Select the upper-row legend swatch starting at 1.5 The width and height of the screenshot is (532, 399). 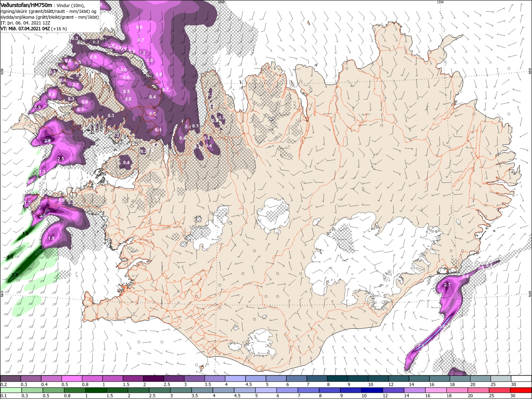[133, 379]
